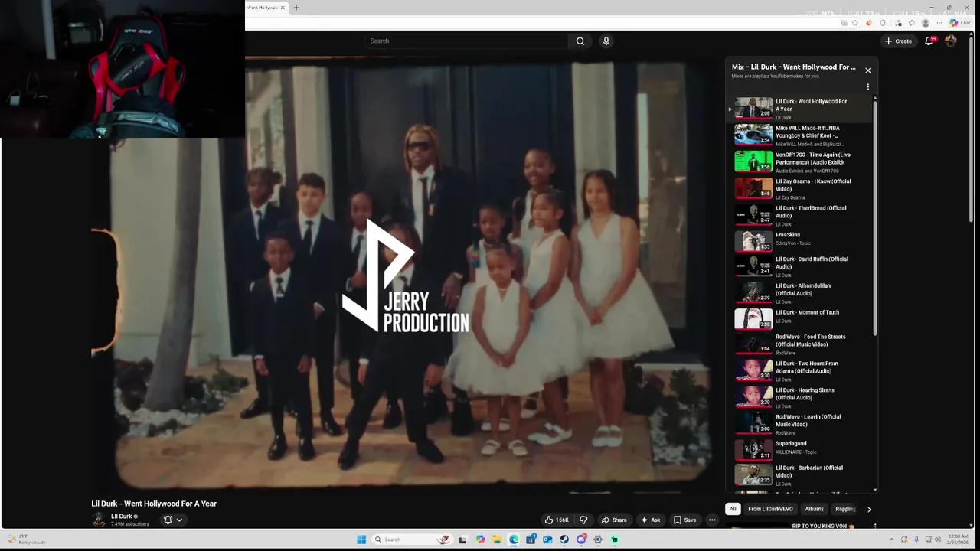Dislike the video with the thumbs-down button
Screen dimensions: 980x551
point(583,520)
